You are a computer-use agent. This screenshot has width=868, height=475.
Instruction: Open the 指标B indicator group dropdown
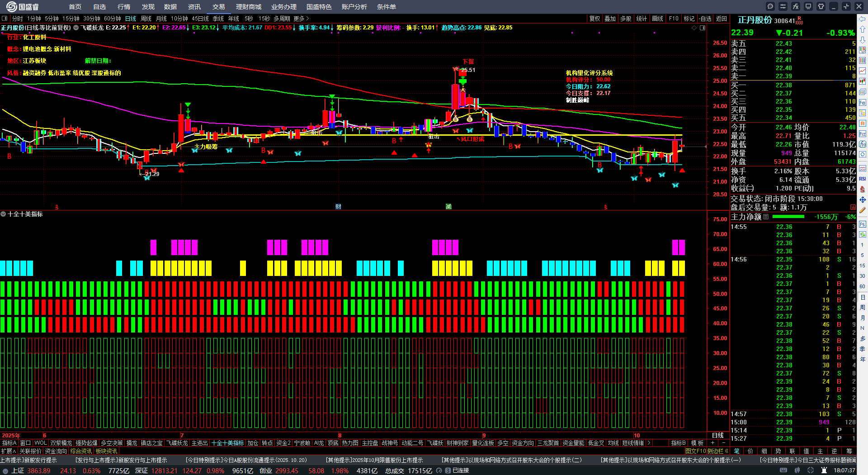[x=678, y=443]
